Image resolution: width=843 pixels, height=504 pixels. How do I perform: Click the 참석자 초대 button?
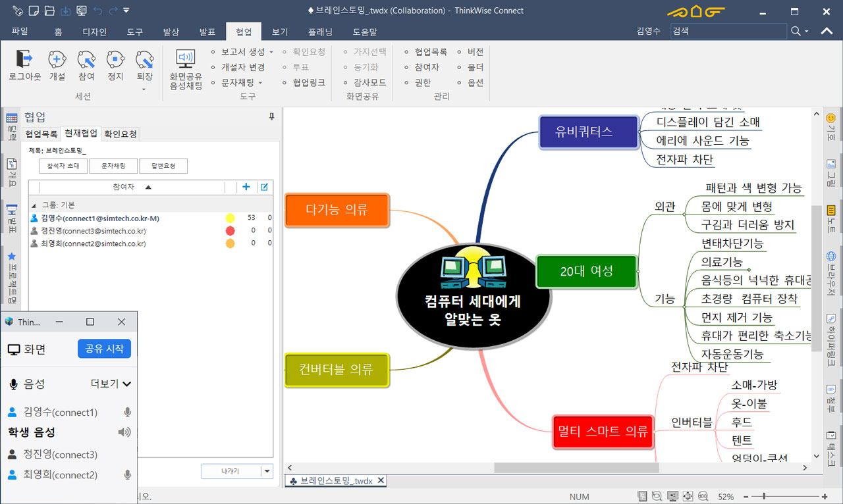[63, 166]
